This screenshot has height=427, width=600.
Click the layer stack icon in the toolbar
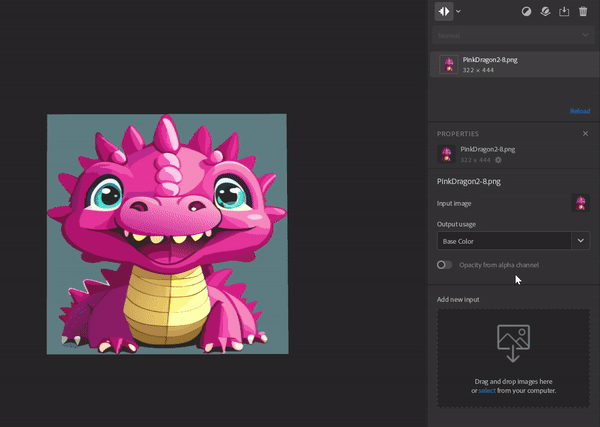coord(545,12)
